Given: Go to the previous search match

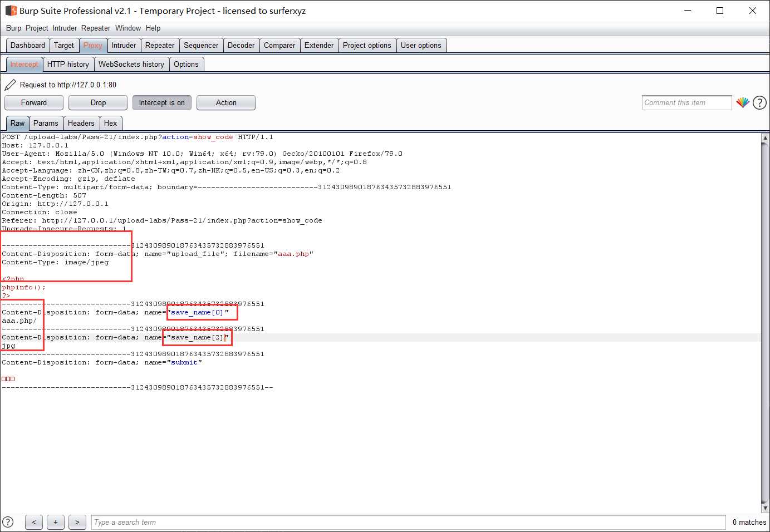Looking at the screenshot, I should point(34,522).
